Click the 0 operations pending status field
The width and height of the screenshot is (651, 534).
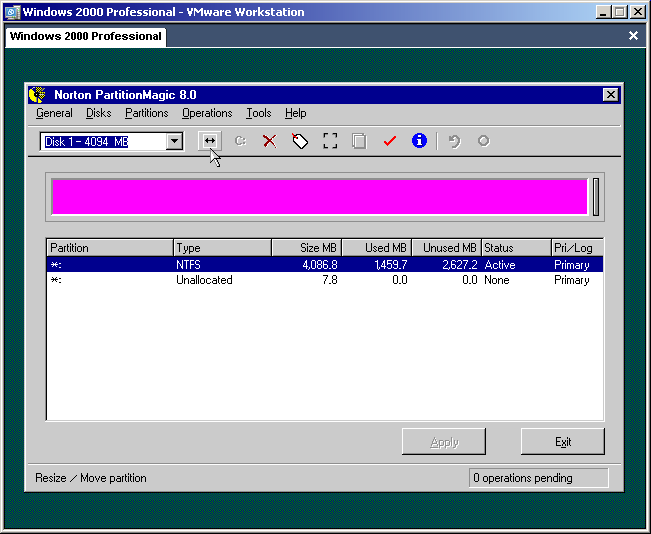pyautogui.click(x=538, y=478)
